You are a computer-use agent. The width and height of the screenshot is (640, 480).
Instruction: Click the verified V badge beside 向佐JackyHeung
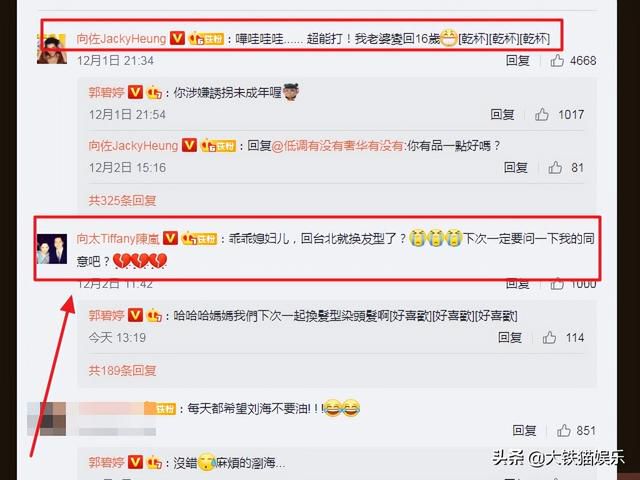[177, 38]
